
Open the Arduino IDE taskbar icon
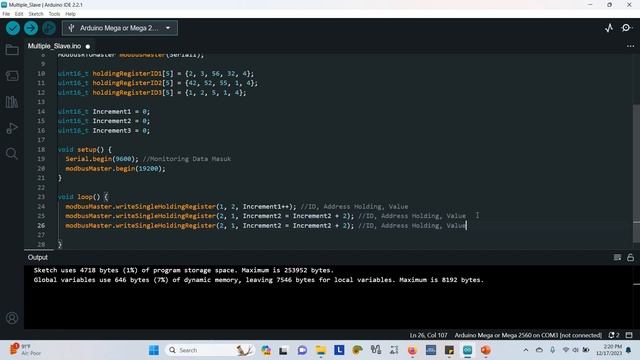[467, 350]
